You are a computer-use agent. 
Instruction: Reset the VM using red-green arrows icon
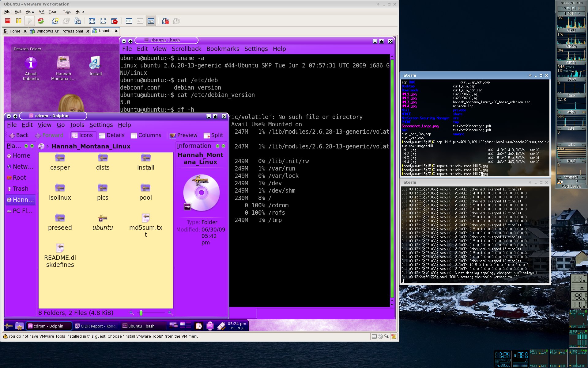click(41, 21)
